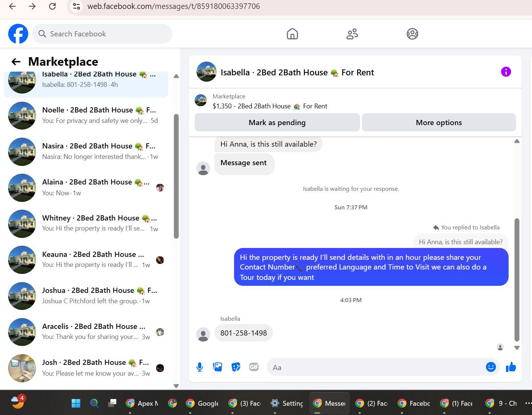Open Apex Chrome window in taskbar
This screenshot has width=532, height=415.
pyautogui.click(x=142, y=403)
